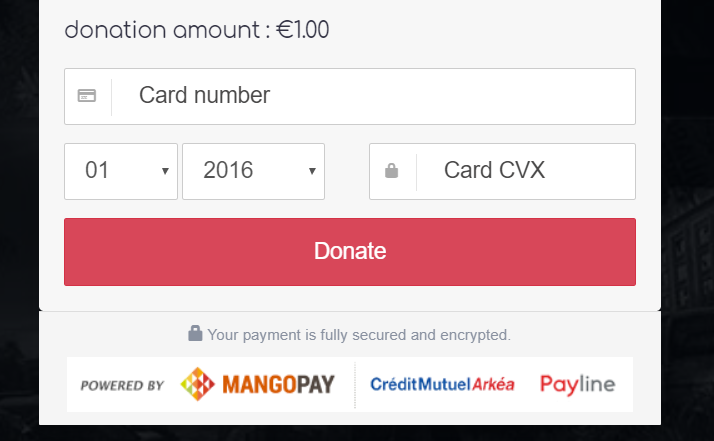Click the 'Your payment is fully secured' text
Viewport: 714px width, 441px height.
[359, 335]
